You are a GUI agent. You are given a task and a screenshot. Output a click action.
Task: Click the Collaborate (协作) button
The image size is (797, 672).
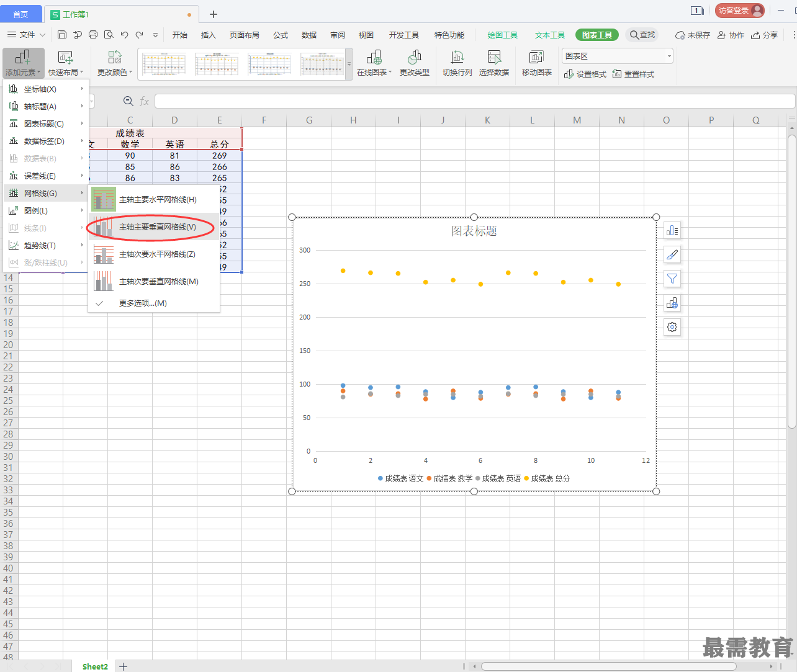(x=731, y=35)
